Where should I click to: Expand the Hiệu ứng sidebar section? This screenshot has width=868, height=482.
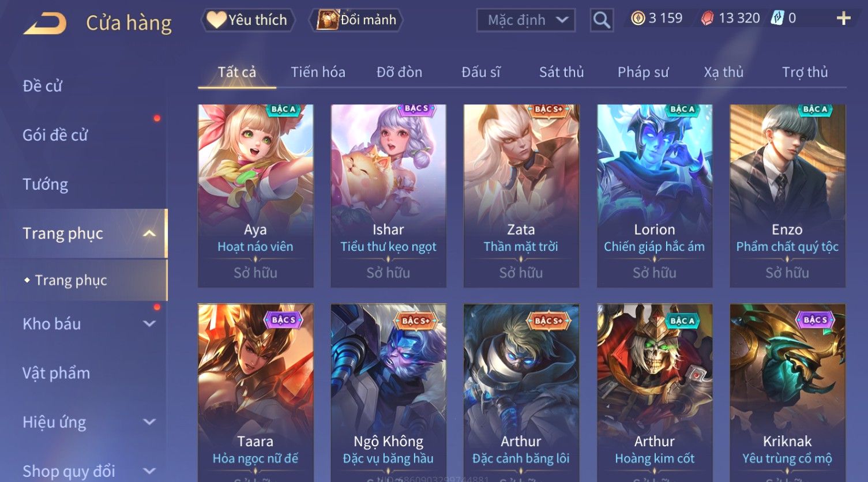pos(149,422)
